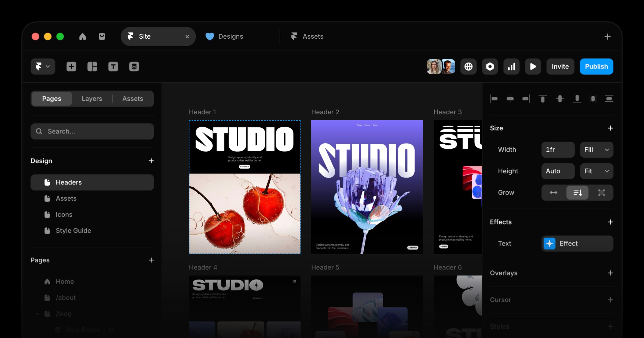Select the Text tool icon
The width and height of the screenshot is (644, 338).
click(113, 67)
